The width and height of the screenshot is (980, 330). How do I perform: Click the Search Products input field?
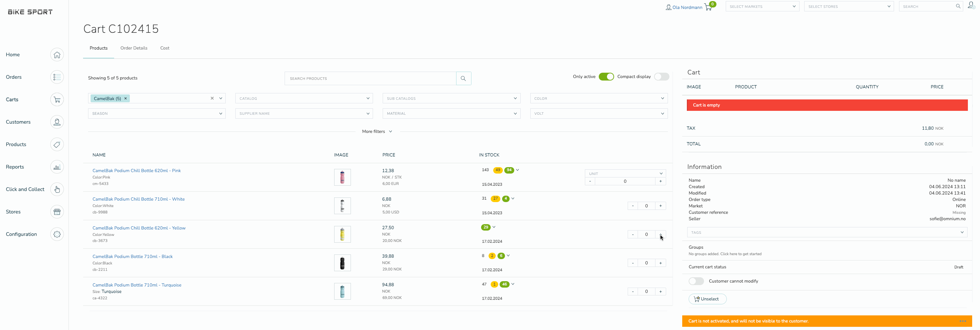pyautogui.click(x=370, y=78)
